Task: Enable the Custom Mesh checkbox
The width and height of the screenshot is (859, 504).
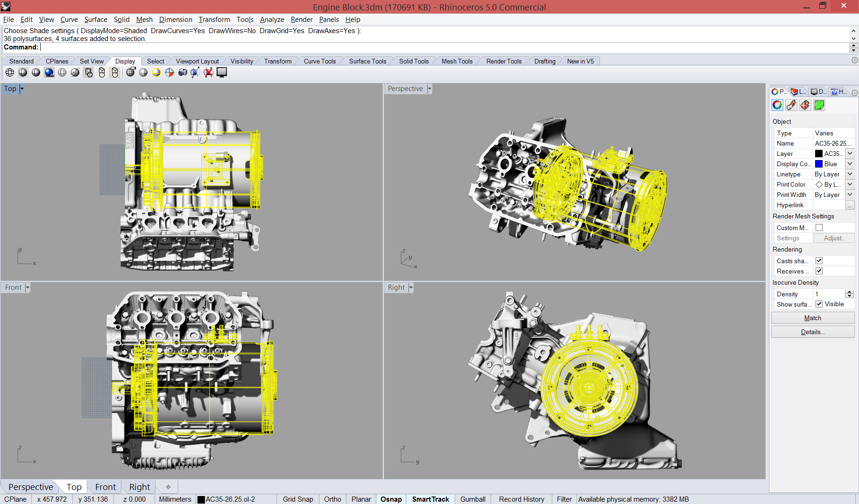Action: (819, 228)
